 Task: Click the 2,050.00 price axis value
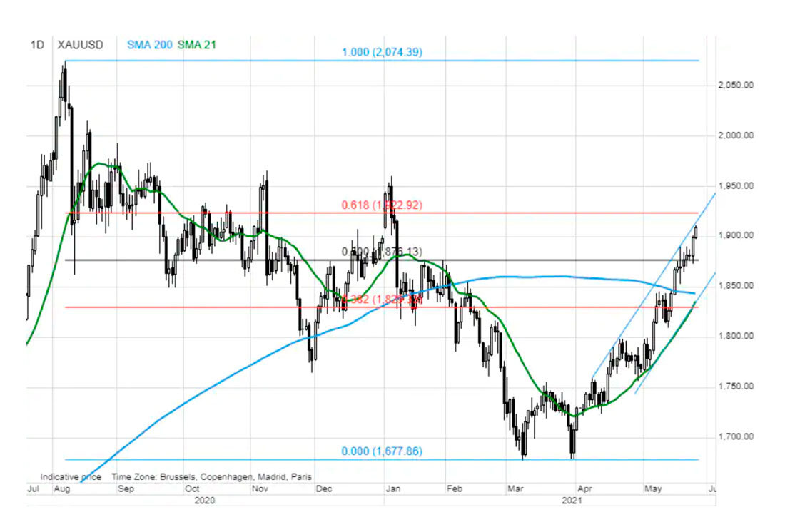pos(736,86)
